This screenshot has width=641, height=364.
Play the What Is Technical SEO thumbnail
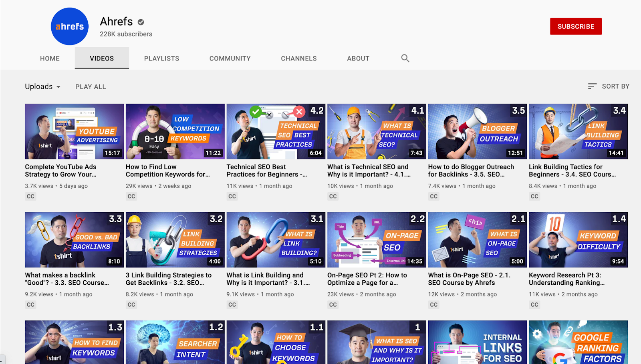[377, 131]
